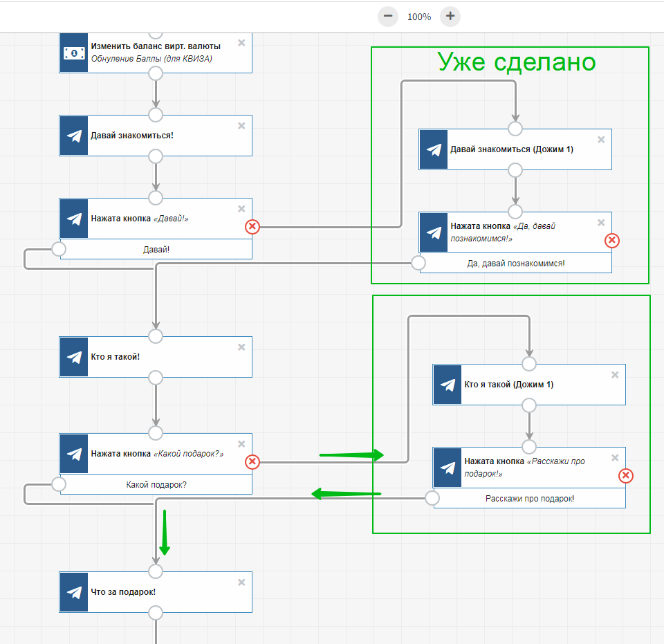Delete the «Да, давай познакомимся!» button block
The width and height of the screenshot is (664, 644).
coord(601,223)
